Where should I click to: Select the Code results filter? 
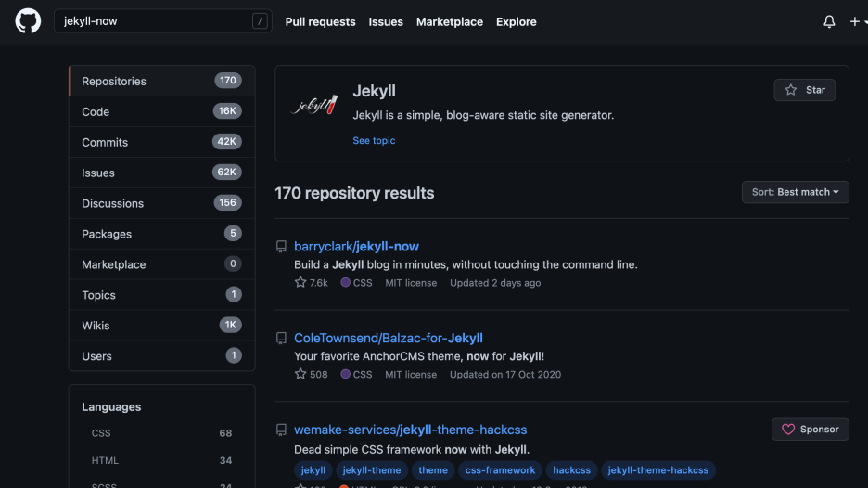coord(161,111)
